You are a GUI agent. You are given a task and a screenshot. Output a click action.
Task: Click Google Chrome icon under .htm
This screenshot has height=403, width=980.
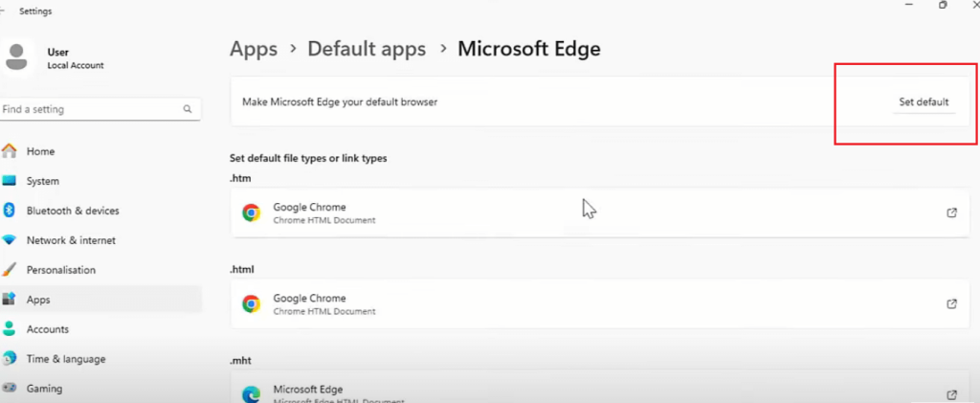pos(252,213)
